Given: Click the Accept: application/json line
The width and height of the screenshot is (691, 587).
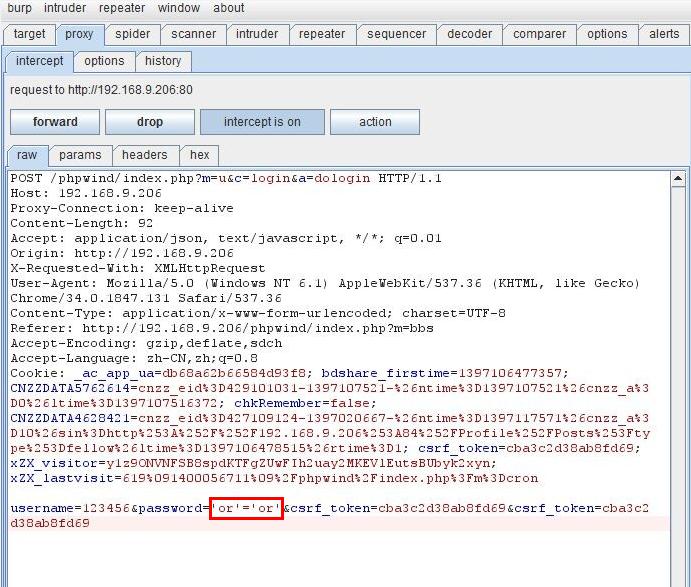Looking at the screenshot, I should point(226,238).
